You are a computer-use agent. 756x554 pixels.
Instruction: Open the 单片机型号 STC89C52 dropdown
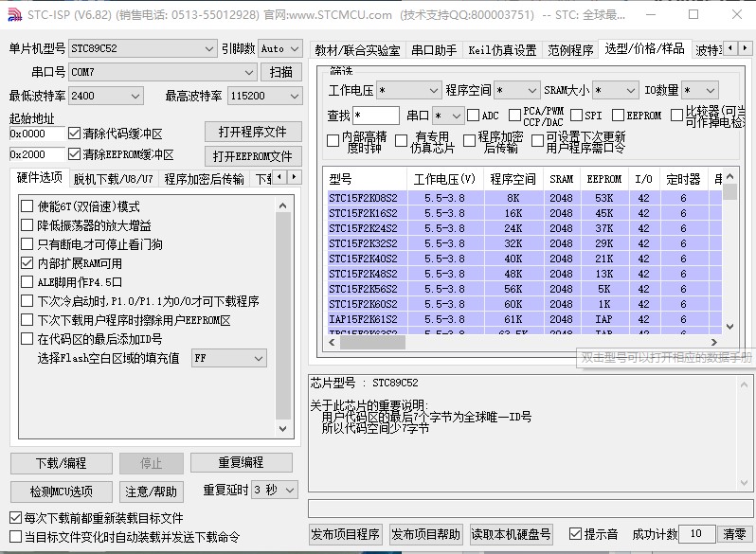142,48
